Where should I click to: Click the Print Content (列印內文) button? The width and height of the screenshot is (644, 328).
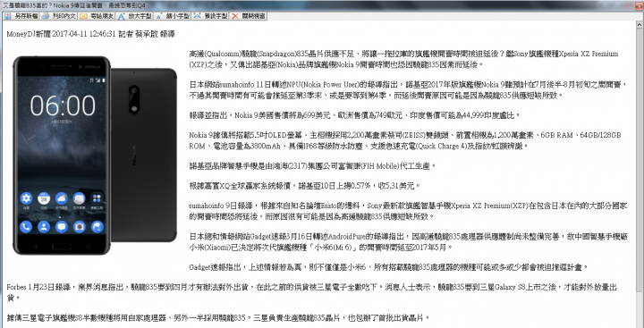59,16
